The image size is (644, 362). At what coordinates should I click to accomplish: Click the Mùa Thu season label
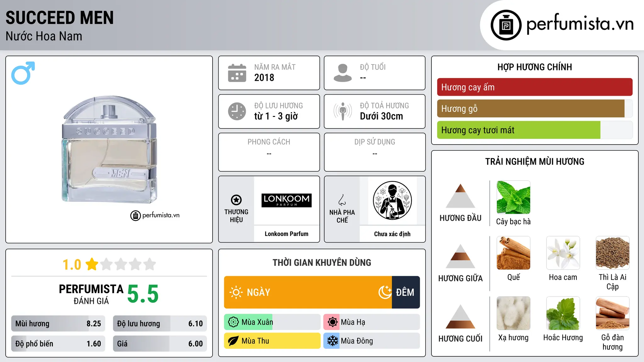pyautogui.click(x=255, y=341)
